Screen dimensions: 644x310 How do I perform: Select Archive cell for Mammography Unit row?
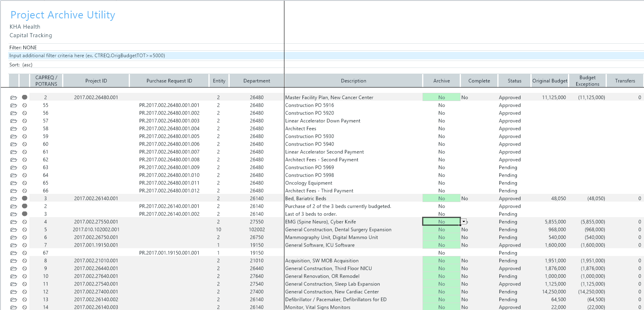[x=441, y=237]
